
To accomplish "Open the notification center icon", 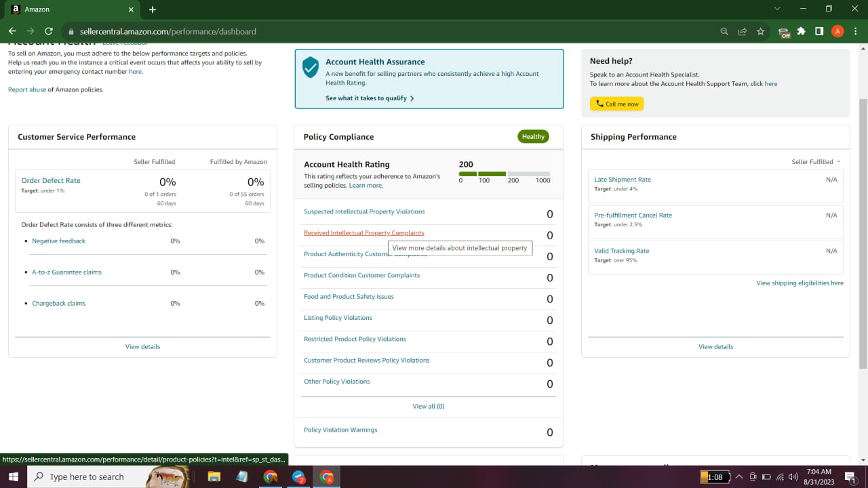I will point(850,476).
